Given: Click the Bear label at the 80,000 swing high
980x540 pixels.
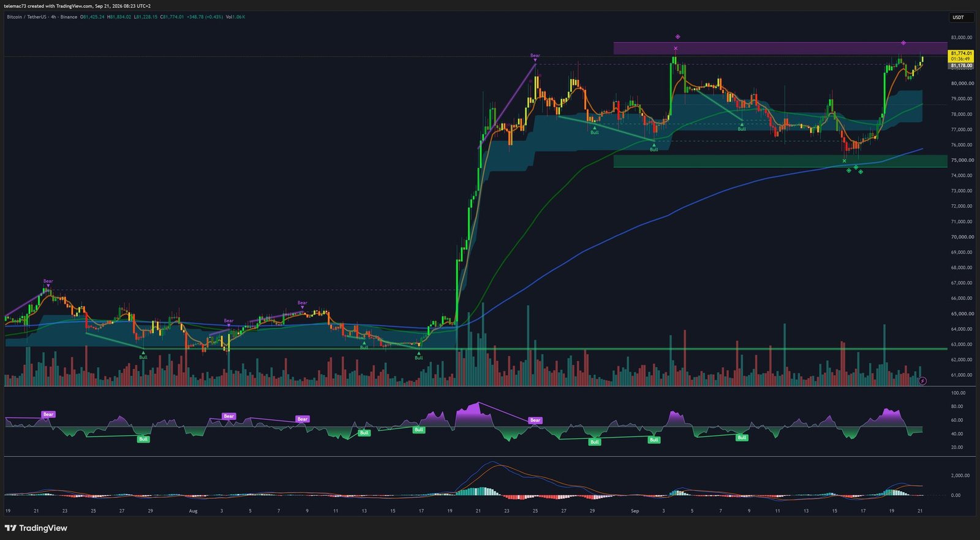Looking at the screenshot, I should tap(535, 56).
